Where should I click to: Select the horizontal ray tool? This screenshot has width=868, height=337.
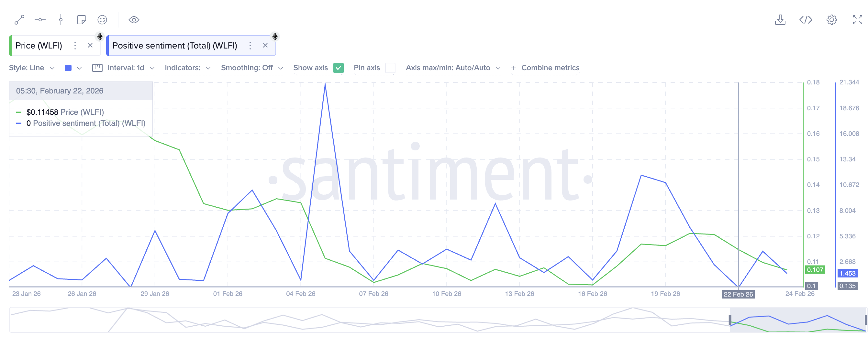[x=40, y=20]
